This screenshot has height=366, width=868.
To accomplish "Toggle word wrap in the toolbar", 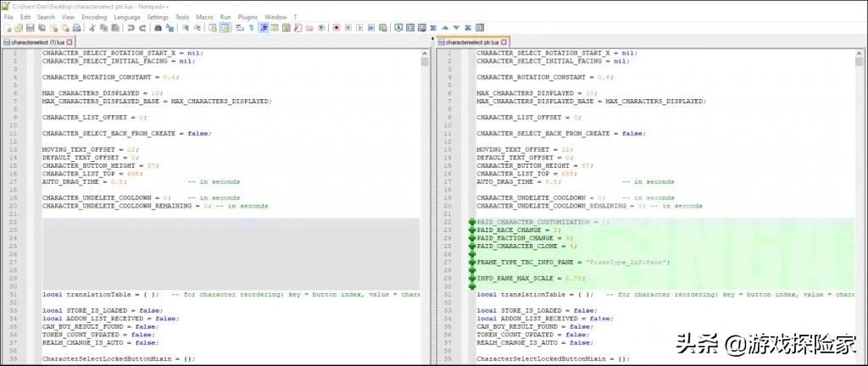I will 241,28.
